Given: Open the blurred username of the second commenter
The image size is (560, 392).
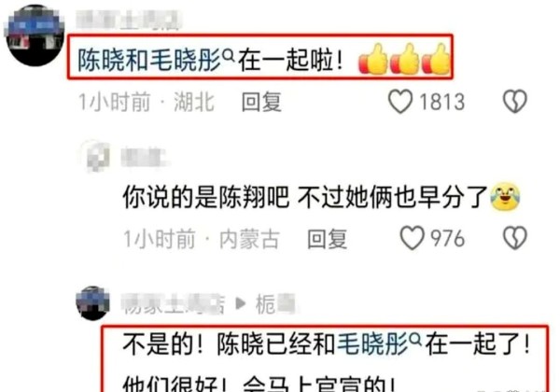Looking at the screenshot, I should pos(144,157).
